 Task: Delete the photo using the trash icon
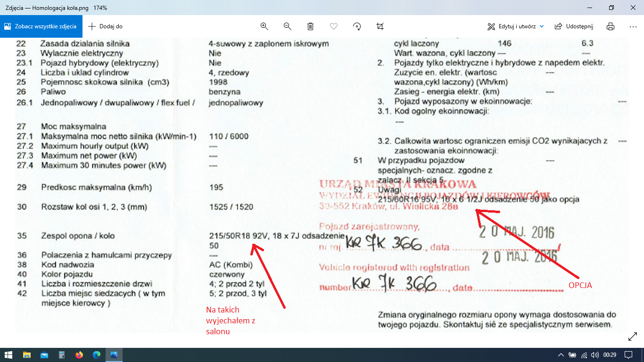311,26
